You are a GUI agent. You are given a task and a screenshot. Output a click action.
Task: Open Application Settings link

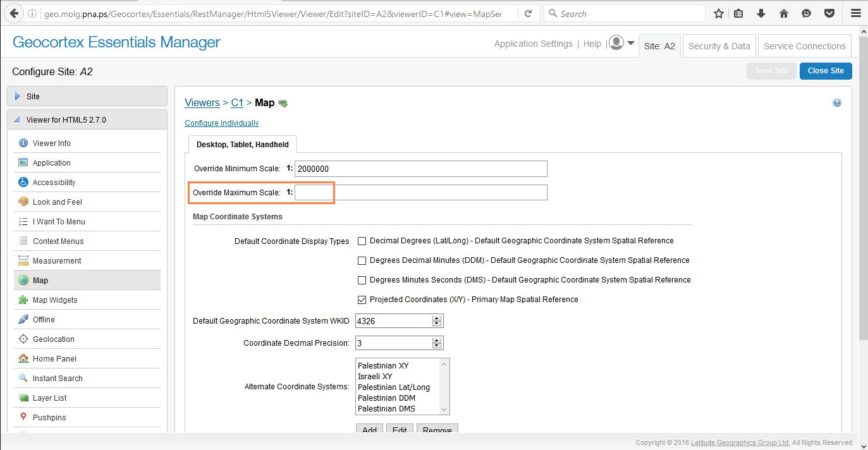[533, 44]
